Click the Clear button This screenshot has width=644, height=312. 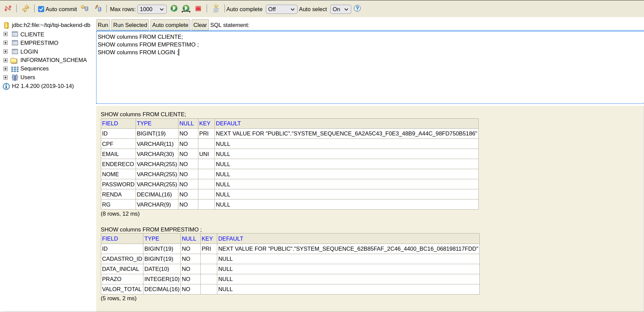point(200,25)
